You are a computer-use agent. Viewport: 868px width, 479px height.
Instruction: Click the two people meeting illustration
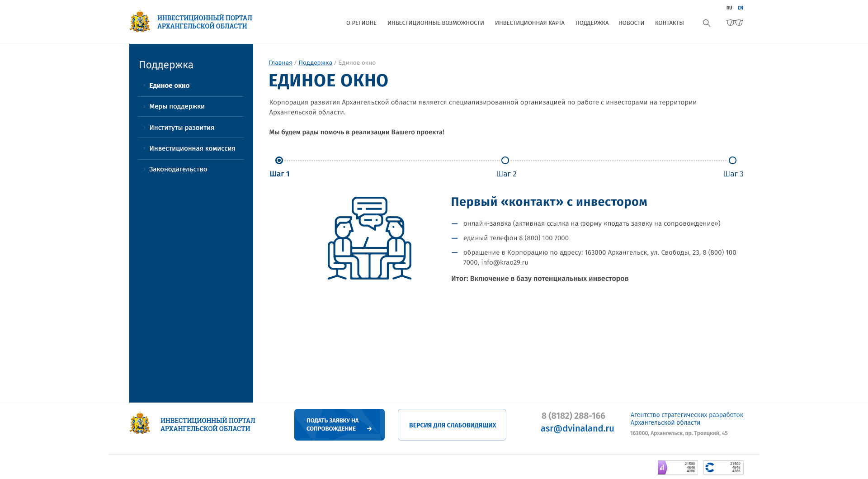[369, 238]
